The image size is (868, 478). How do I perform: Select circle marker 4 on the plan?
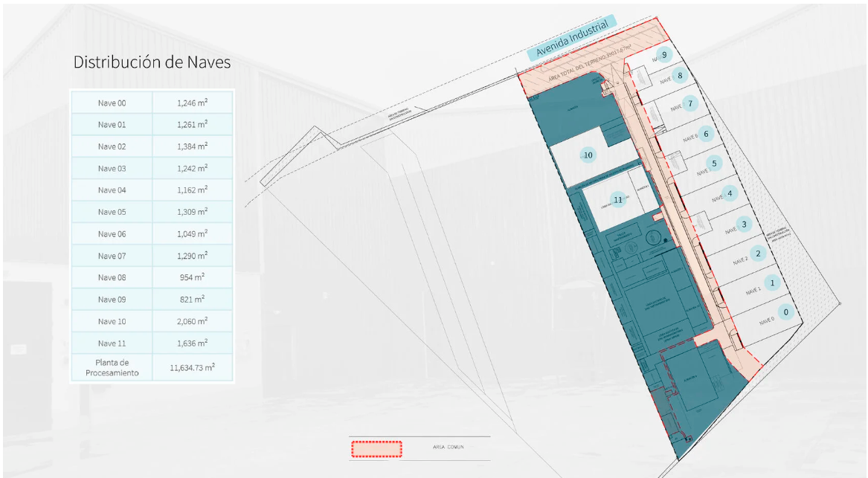point(730,193)
